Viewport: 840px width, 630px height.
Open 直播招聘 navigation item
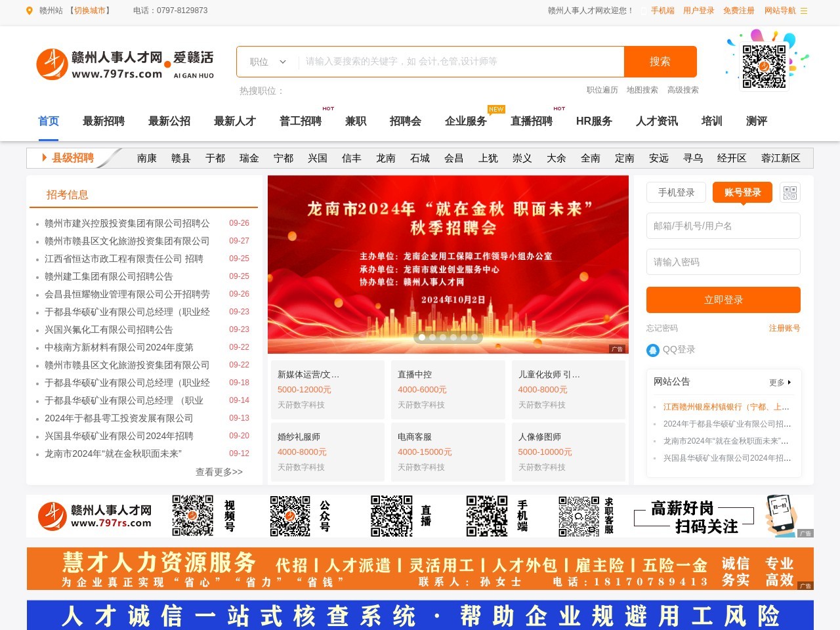[532, 121]
